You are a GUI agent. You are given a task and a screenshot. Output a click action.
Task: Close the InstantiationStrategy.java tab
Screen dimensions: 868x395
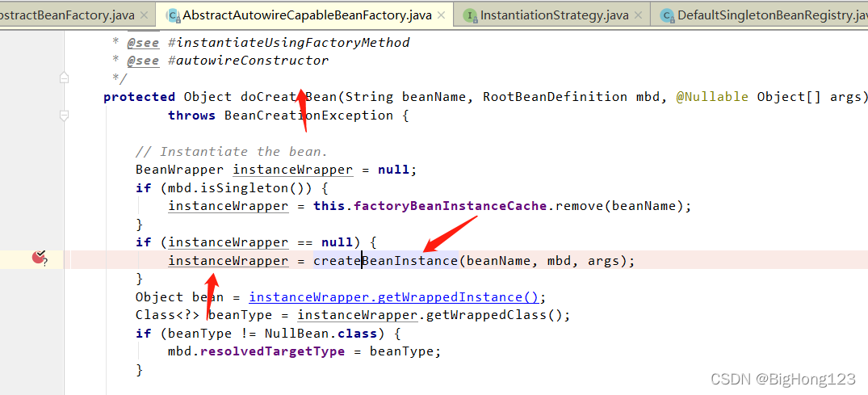[639, 15]
